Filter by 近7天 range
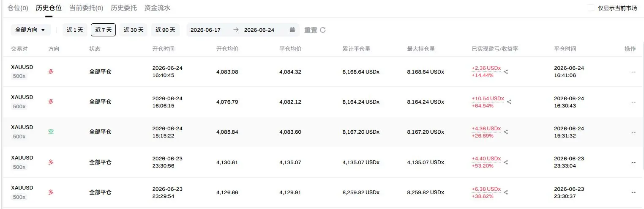Screen dimensions: 644x209 104,30
